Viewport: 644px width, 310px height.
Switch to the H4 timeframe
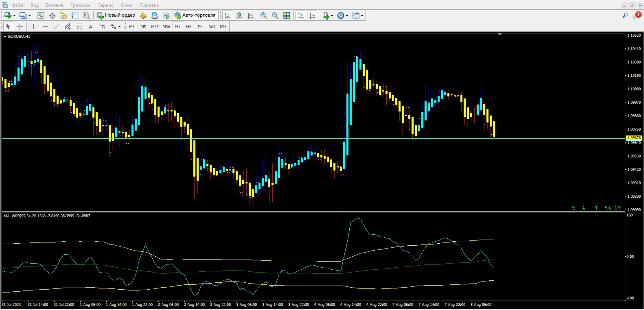coord(189,26)
